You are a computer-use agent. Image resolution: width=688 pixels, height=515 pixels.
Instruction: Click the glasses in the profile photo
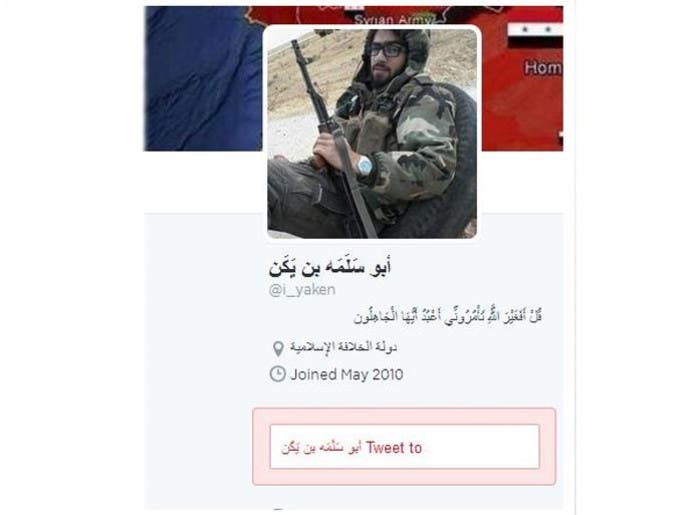tap(386, 50)
